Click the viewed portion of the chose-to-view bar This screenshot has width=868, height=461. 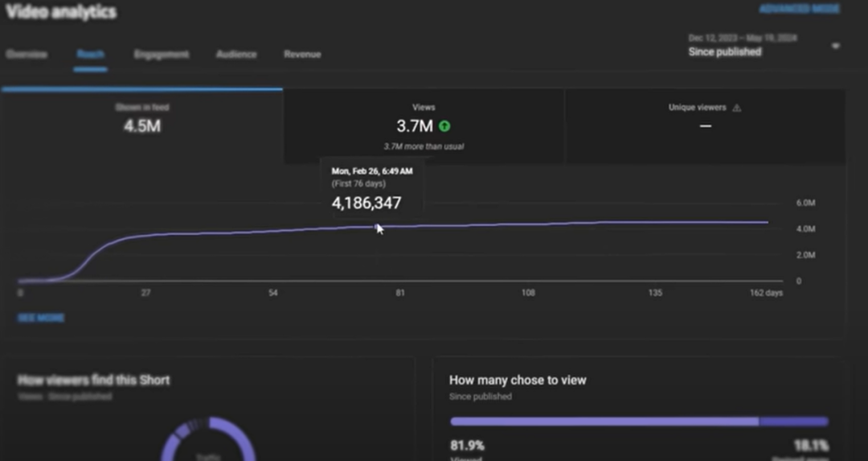pos(604,422)
